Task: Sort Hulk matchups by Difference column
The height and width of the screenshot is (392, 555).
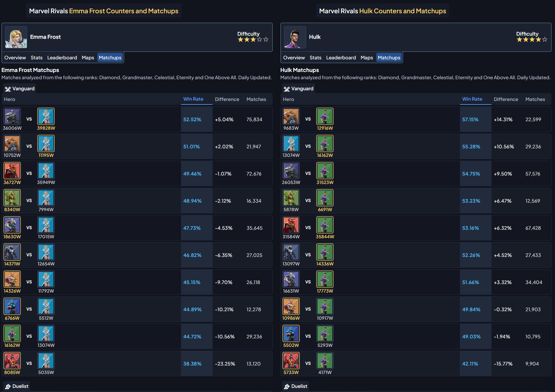Action: (x=506, y=99)
